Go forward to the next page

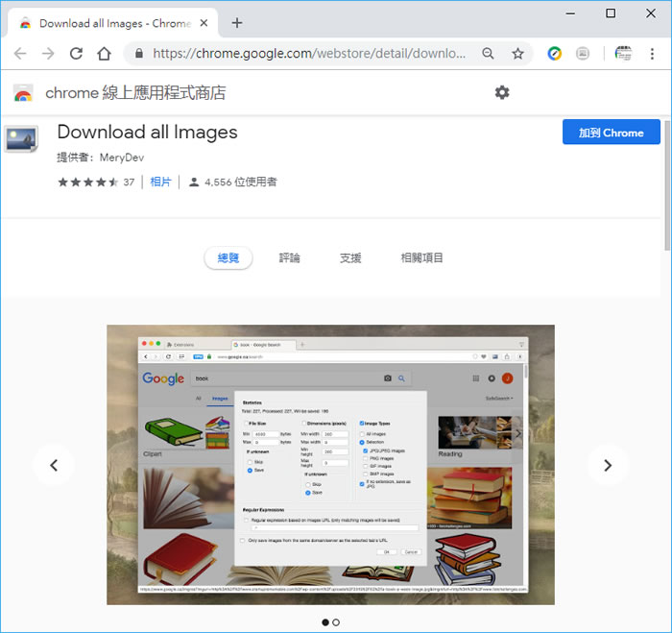(x=48, y=54)
